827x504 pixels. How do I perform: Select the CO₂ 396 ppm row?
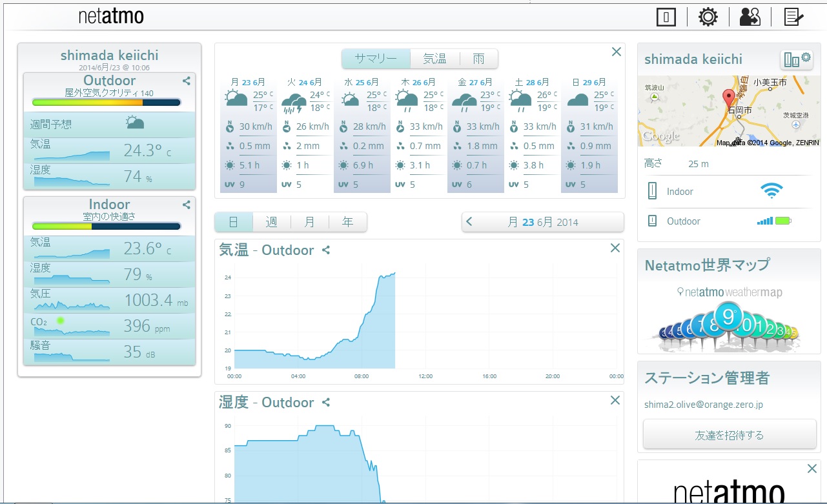click(109, 326)
